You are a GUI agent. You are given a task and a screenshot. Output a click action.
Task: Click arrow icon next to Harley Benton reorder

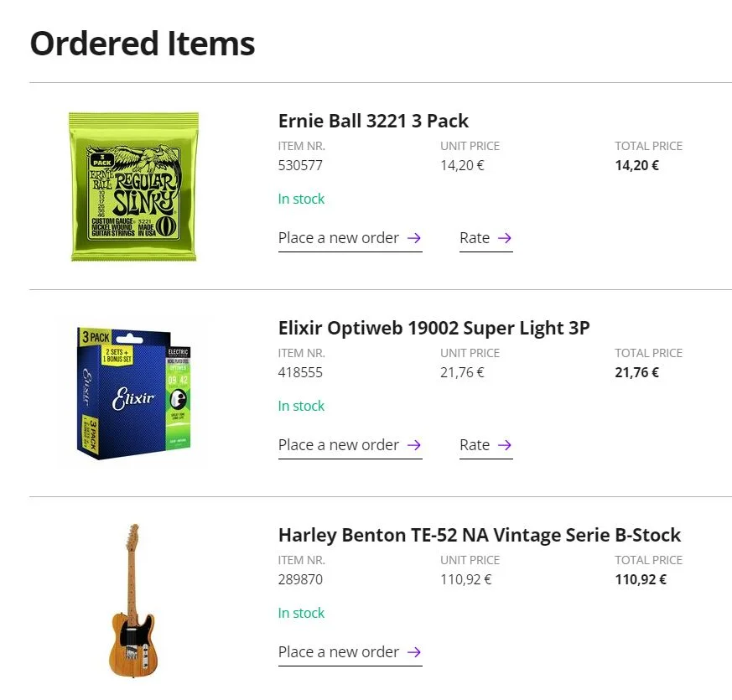pos(413,652)
